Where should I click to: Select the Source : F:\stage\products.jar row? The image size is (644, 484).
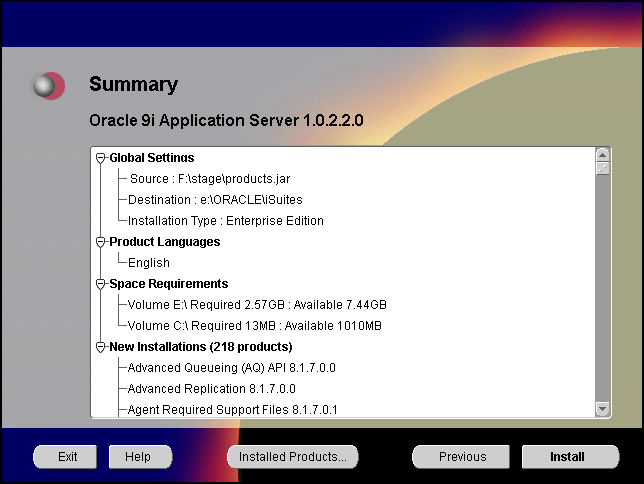210,179
